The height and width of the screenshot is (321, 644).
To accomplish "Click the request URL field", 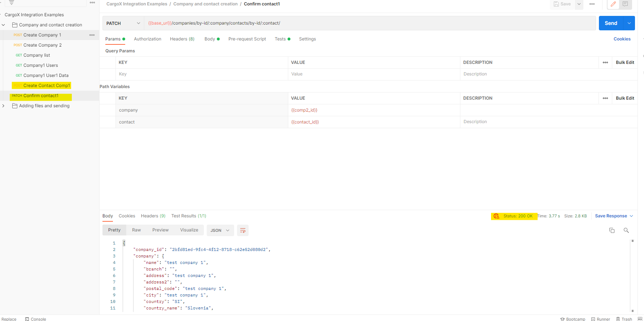I will [x=370, y=23].
